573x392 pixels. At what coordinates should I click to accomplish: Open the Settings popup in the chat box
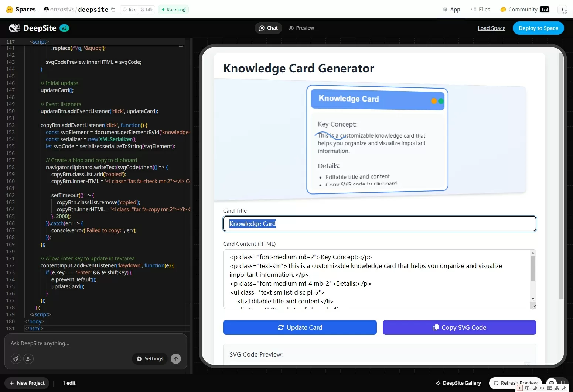[x=150, y=358]
